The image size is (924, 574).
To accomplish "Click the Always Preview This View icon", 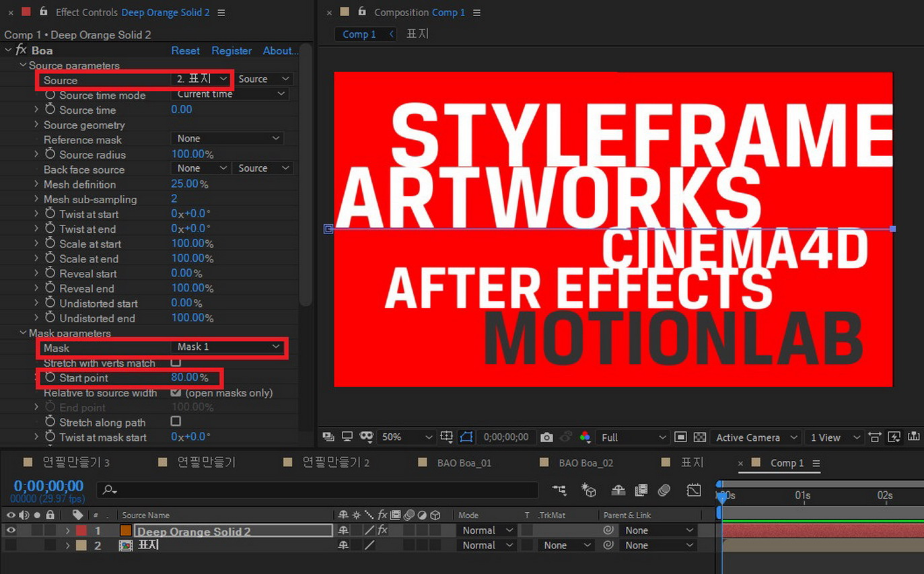I will click(328, 437).
